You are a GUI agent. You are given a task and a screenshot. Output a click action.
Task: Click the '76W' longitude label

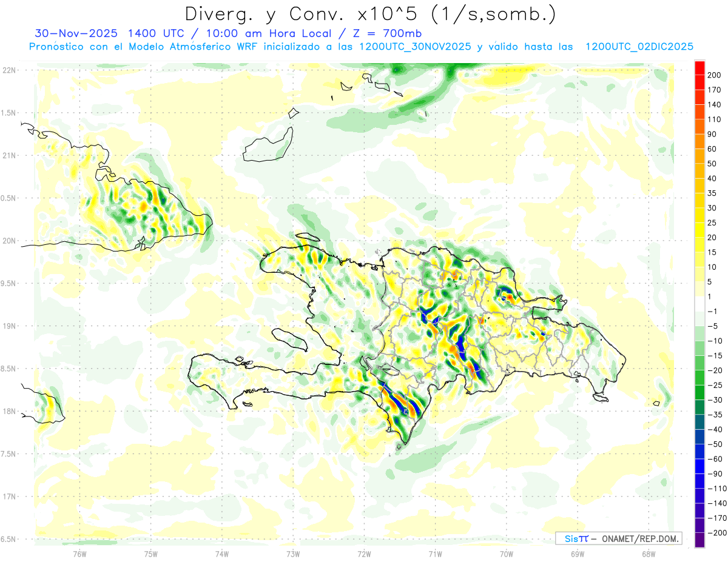79,553
